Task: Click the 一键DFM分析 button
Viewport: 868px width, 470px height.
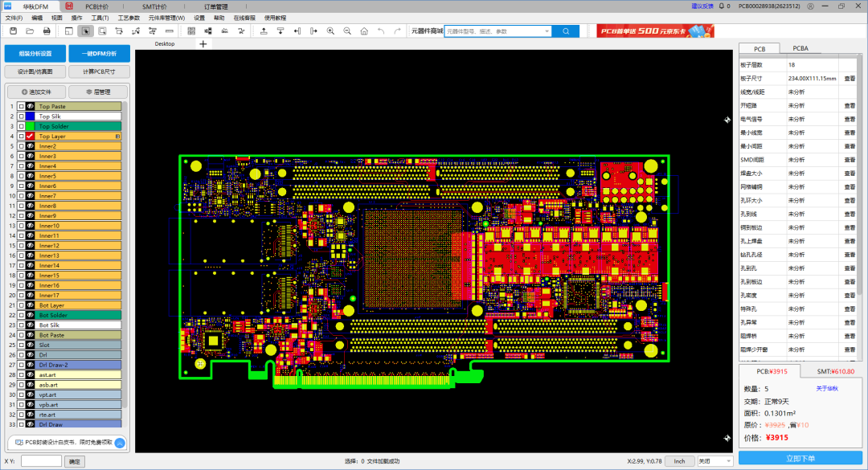Action: 98,54
